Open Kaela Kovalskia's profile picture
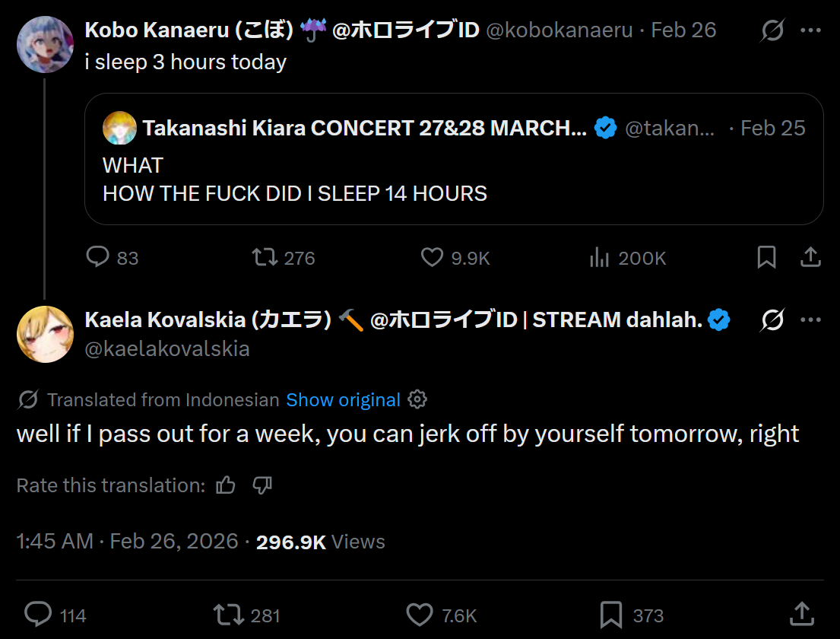Image resolution: width=840 pixels, height=639 pixels. point(45,335)
